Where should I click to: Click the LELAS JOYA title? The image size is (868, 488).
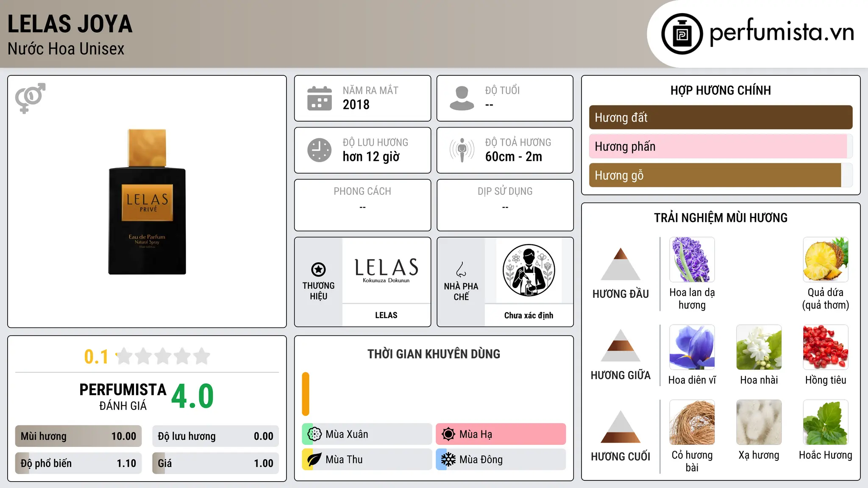[x=70, y=24]
